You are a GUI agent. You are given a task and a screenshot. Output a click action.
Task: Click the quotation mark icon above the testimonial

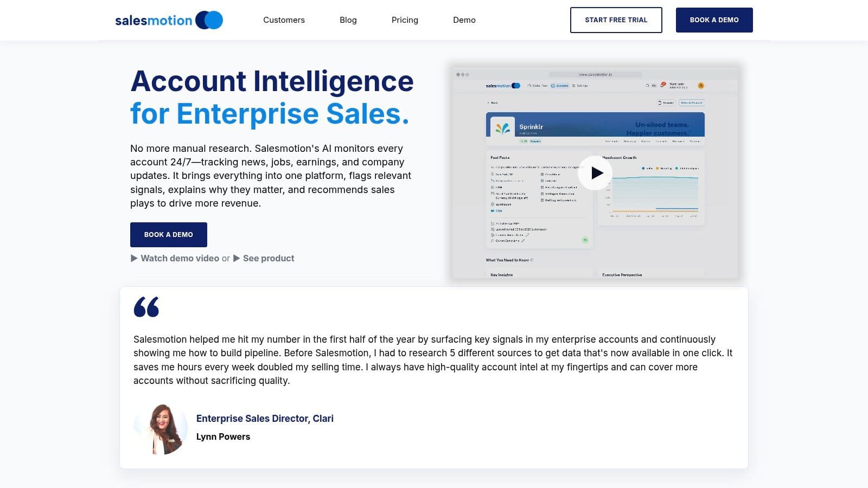(x=146, y=307)
